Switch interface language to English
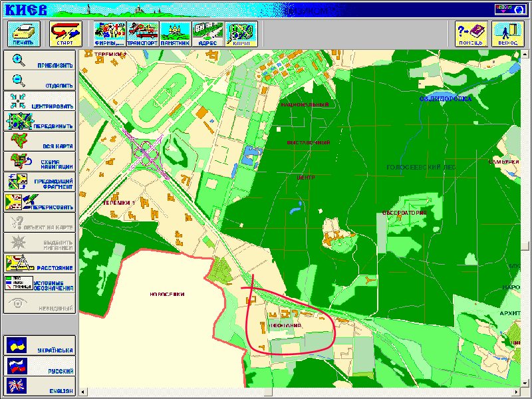The height and width of the screenshot is (399, 532). 39,386
